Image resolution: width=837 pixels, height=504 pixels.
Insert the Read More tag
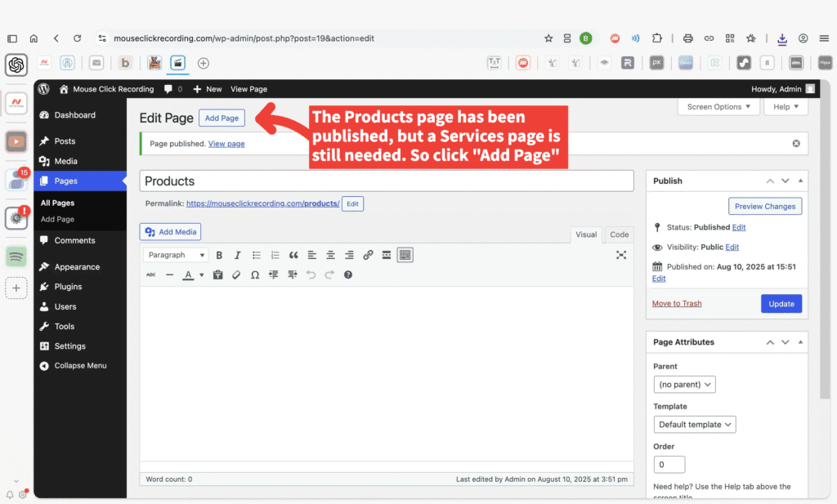[387, 255]
